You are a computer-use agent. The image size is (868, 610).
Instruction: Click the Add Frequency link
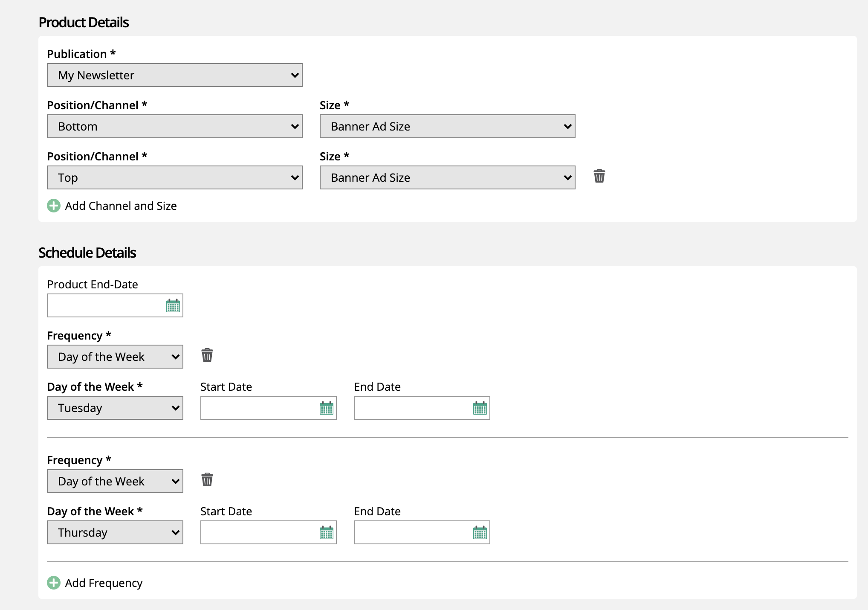point(104,583)
